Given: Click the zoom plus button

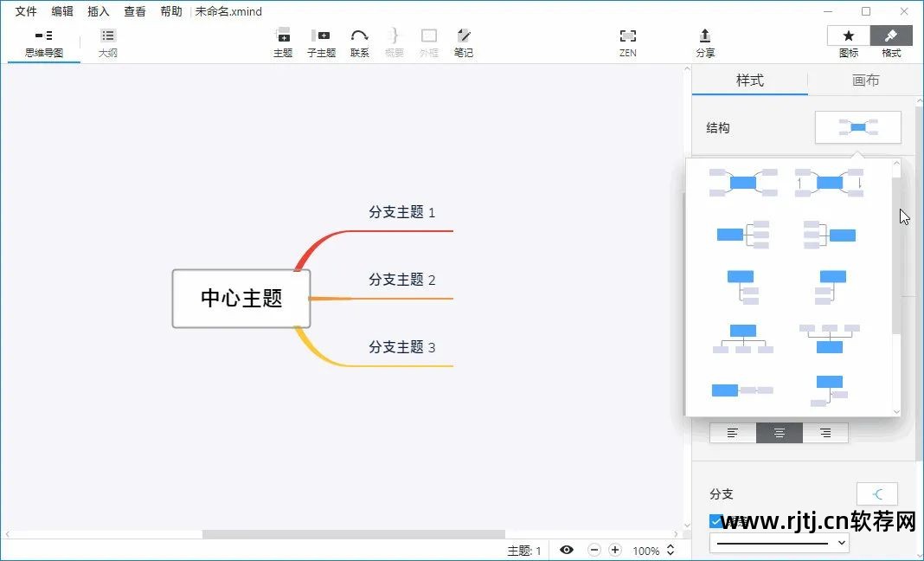Looking at the screenshot, I should [615, 550].
